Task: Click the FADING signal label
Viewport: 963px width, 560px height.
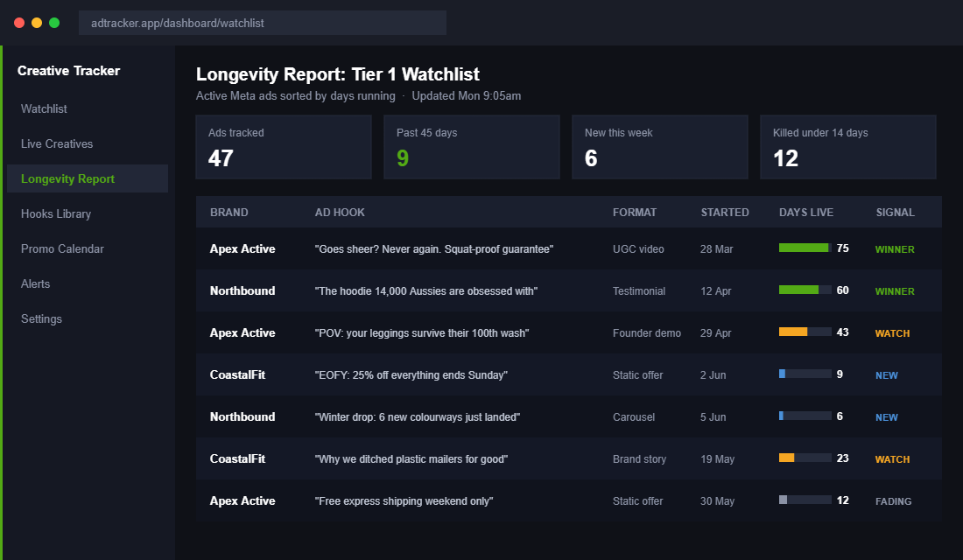Action: pos(894,501)
